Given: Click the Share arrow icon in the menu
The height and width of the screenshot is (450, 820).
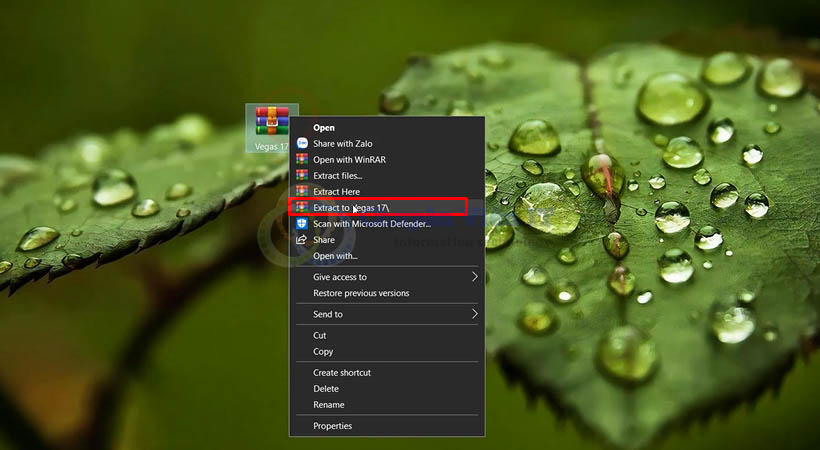Looking at the screenshot, I should coord(302,240).
